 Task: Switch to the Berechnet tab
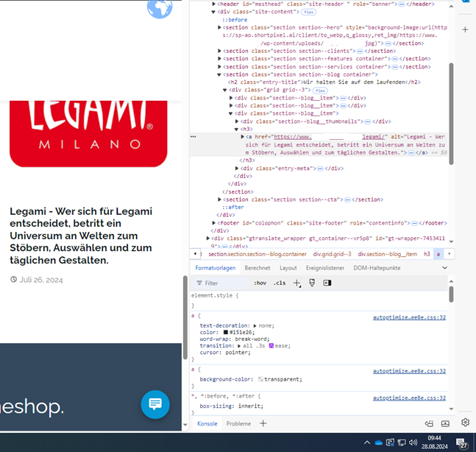tap(257, 268)
